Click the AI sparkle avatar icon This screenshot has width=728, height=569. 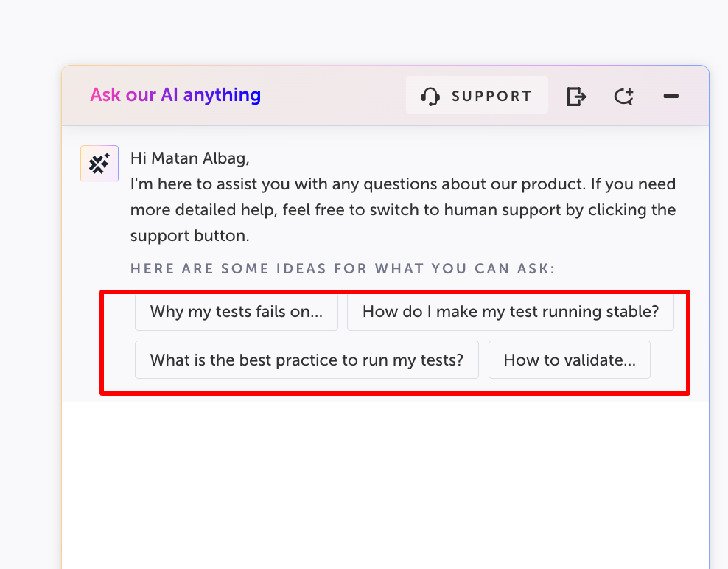(99, 164)
